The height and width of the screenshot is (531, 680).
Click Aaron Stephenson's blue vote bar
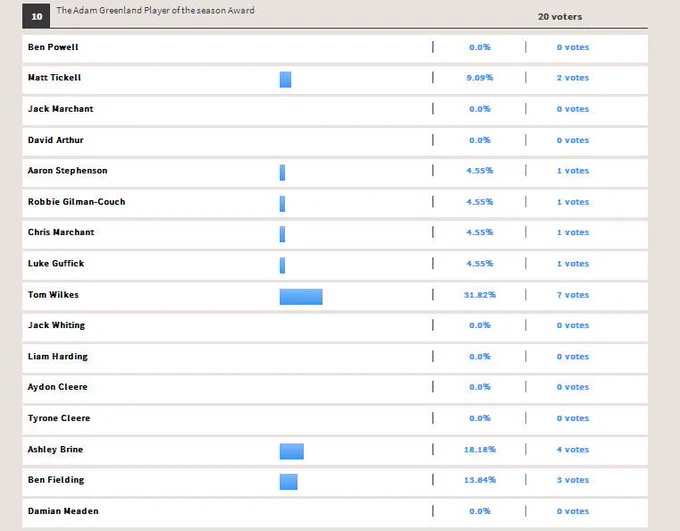(x=282, y=172)
